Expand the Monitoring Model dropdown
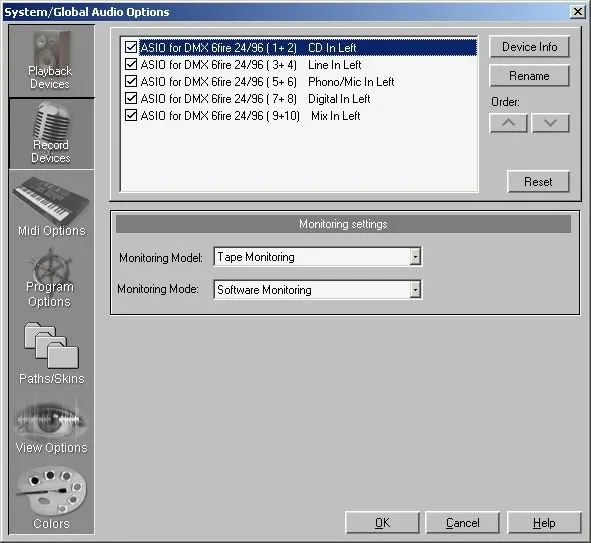The width and height of the screenshot is (591, 543). [x=415, y=257]
